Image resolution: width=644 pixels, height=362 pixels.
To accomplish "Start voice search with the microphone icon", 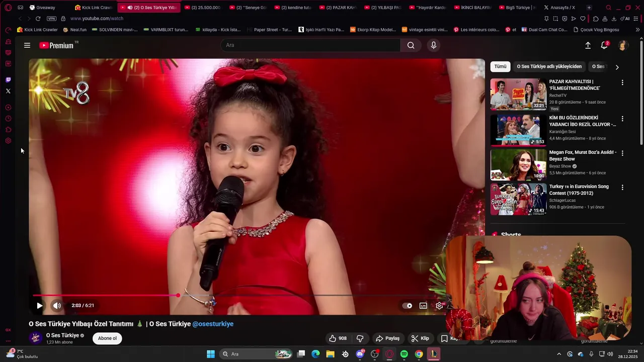I will pyautogui.click(x=434, y=45).
